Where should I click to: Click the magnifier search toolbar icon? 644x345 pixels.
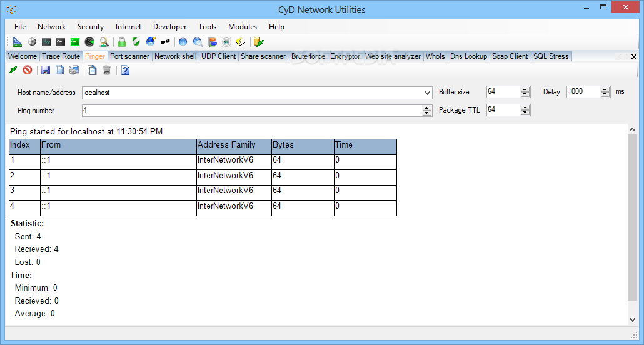(x=104, y=41)
